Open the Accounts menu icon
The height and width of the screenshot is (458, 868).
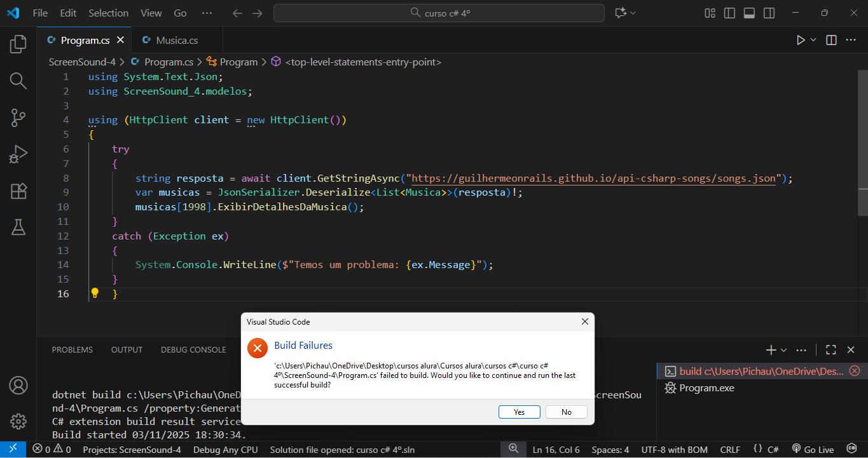[18, 385]
